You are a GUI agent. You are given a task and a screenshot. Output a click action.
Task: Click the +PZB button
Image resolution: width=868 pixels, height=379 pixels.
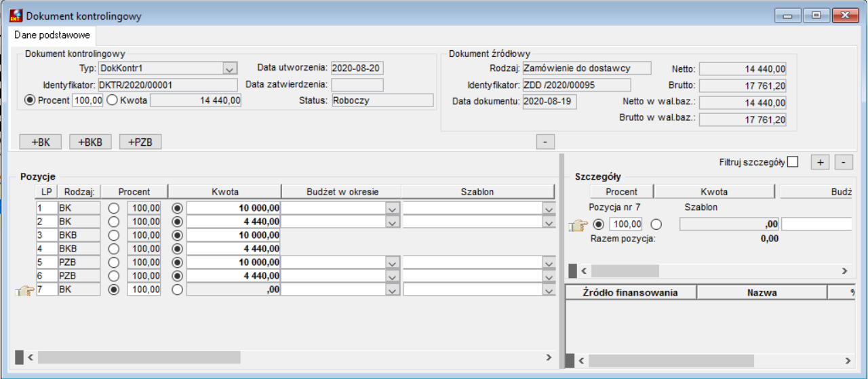click(x=140, y=142)
